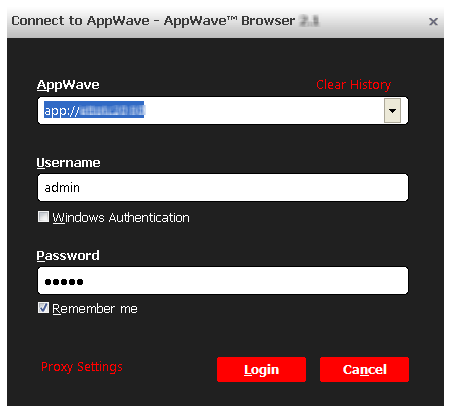The image size is (453, 415).
Task: Focus the Password input field
Action: click(223, 281)
